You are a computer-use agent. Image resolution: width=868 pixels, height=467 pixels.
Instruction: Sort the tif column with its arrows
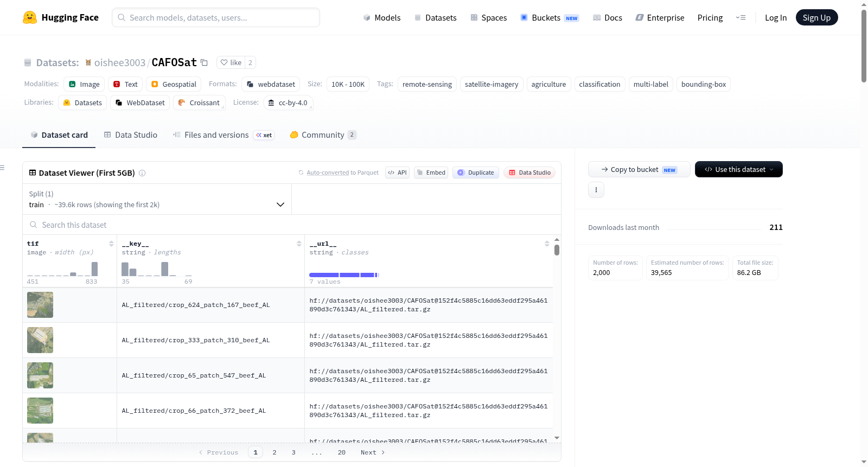click(111, 244)
